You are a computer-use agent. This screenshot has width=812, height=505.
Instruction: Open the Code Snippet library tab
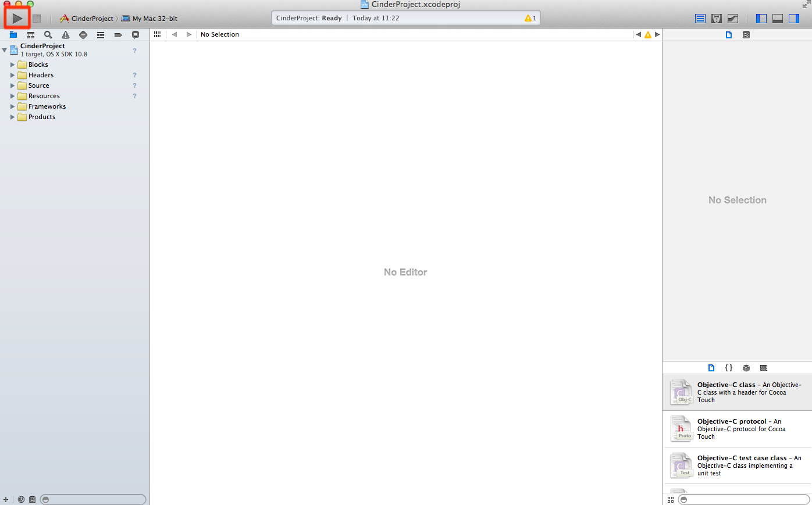click(729, 368)
